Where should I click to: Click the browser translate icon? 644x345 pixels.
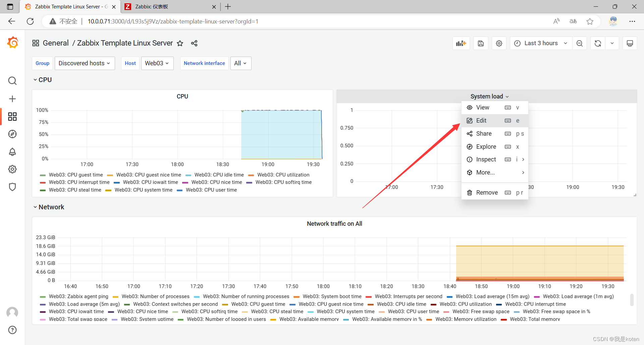[x=573, y=21]
